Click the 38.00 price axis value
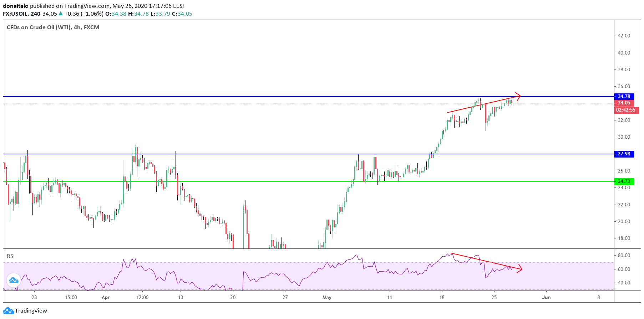 pyautogui.click(x=624, y=70)
